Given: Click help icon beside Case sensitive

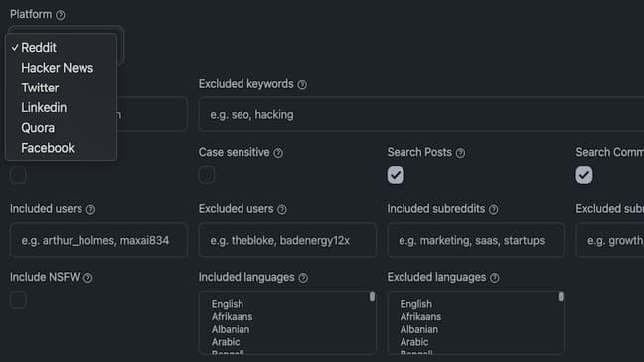Looking at the screenshot, I should (278, 153).
